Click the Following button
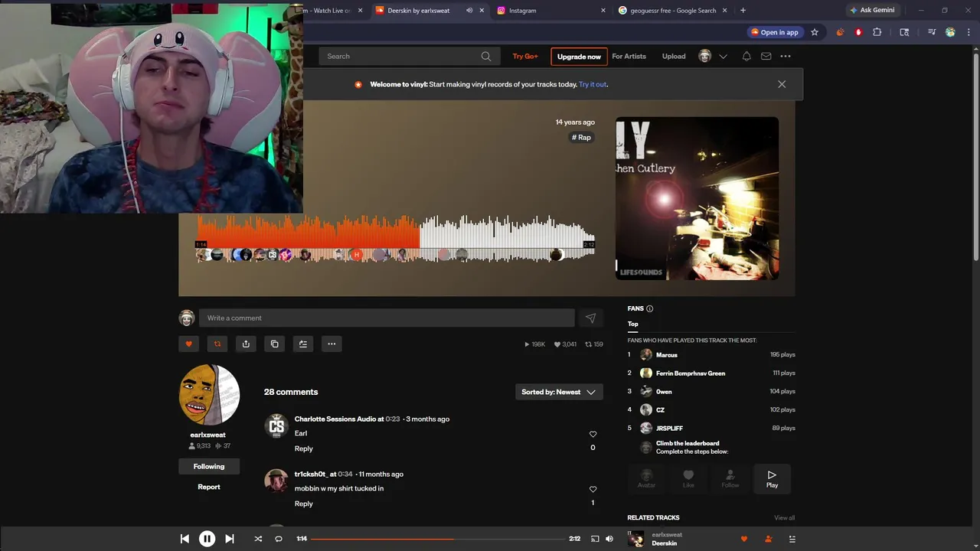Viewport: 980px width, 551px height. [x=209, y=466]
